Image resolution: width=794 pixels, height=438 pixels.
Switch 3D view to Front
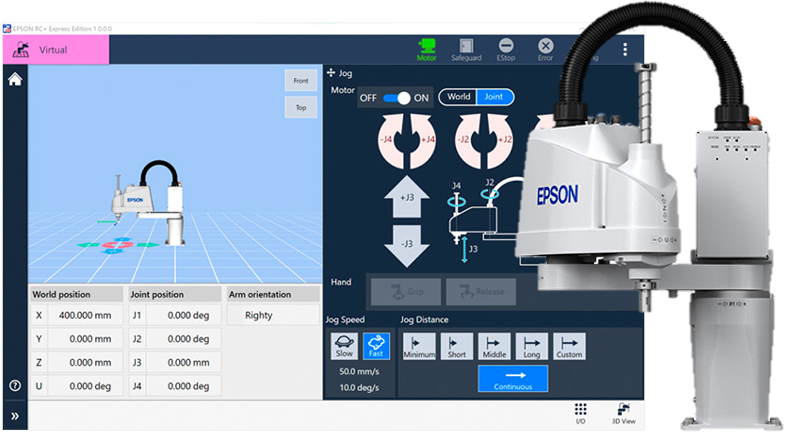(300, 80)
